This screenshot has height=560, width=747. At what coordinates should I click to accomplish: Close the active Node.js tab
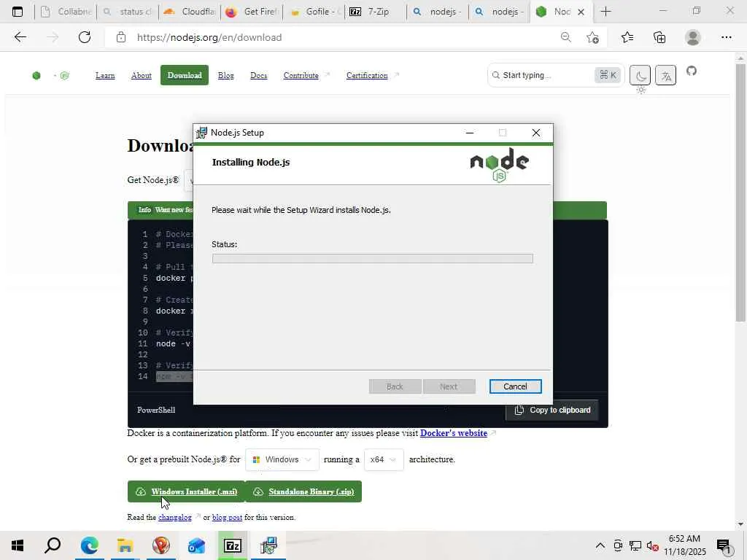click(x=581, y=12)
